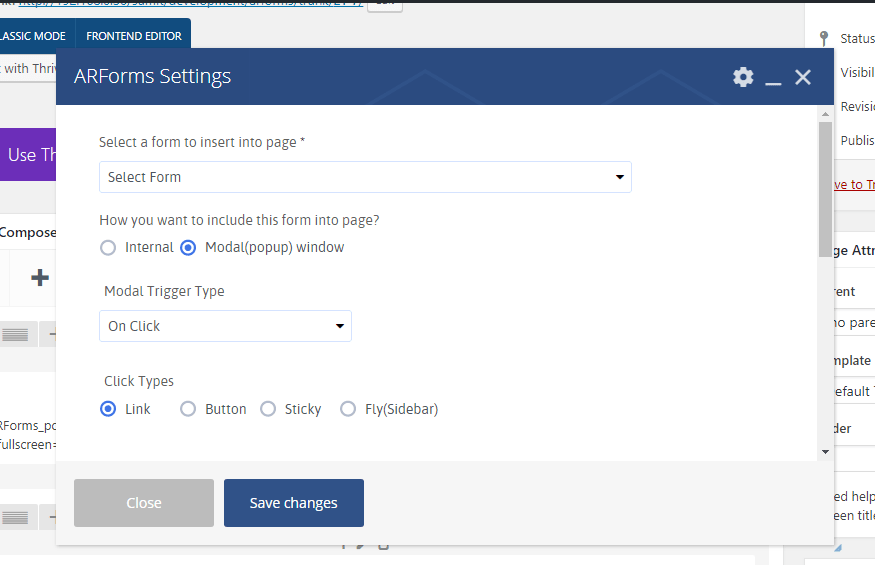Click the plus add element icon
The height and width of the screenshot is (565, 875).
(39, 277)
